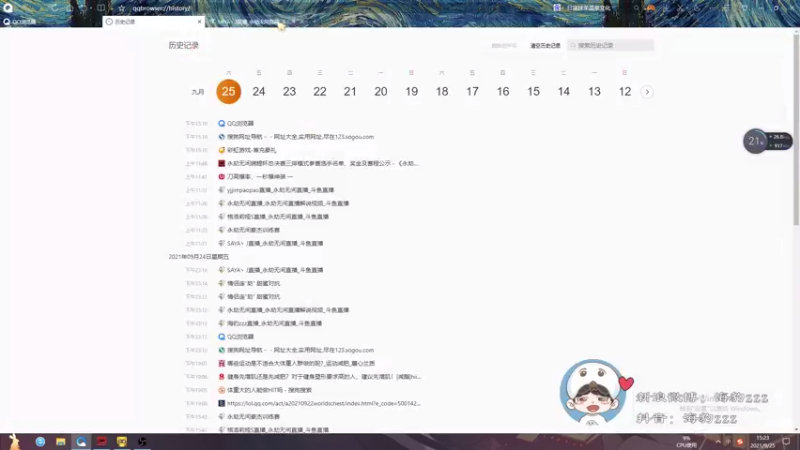Viewport: 800px width, 450px height.
Task: Select date 14 in the calendar strip
Action: [x=564, y=92]
